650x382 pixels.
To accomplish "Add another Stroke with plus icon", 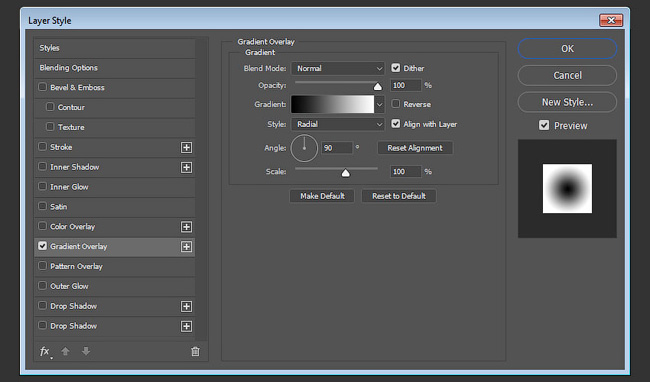I will (187, 147).
